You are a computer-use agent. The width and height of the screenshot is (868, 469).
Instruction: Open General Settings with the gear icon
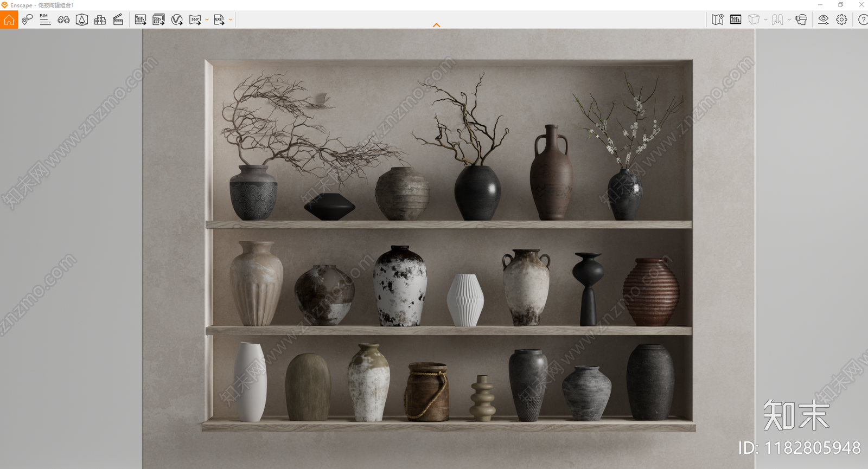tap(841, 20)
